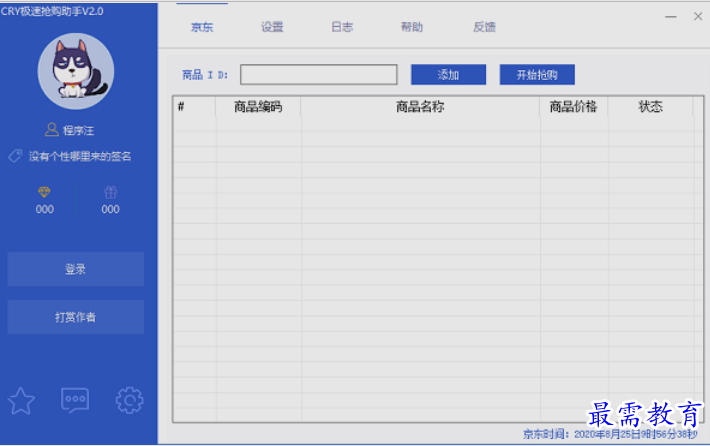Click the 000 count under the diamond
Viewport: 710px width, 446px height.
click(x=45, y=209)
